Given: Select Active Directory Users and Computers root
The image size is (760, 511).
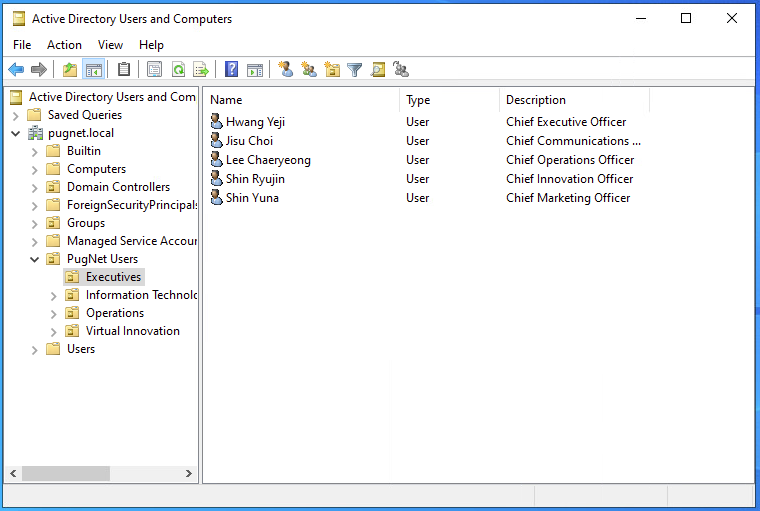Looking at the screenshot, I should tap(112, 97).
